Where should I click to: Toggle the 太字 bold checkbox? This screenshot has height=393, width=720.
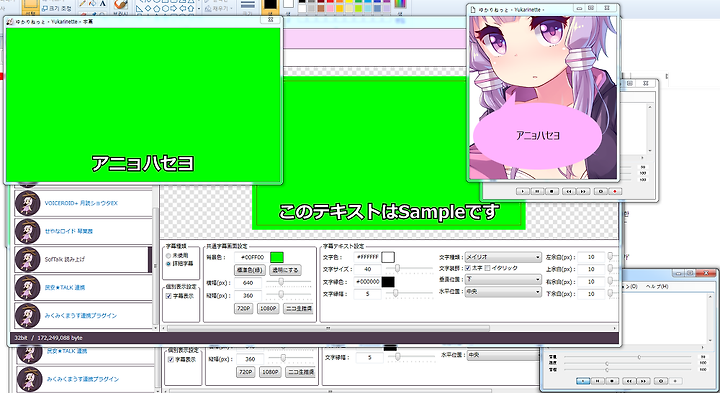point(468,268)
